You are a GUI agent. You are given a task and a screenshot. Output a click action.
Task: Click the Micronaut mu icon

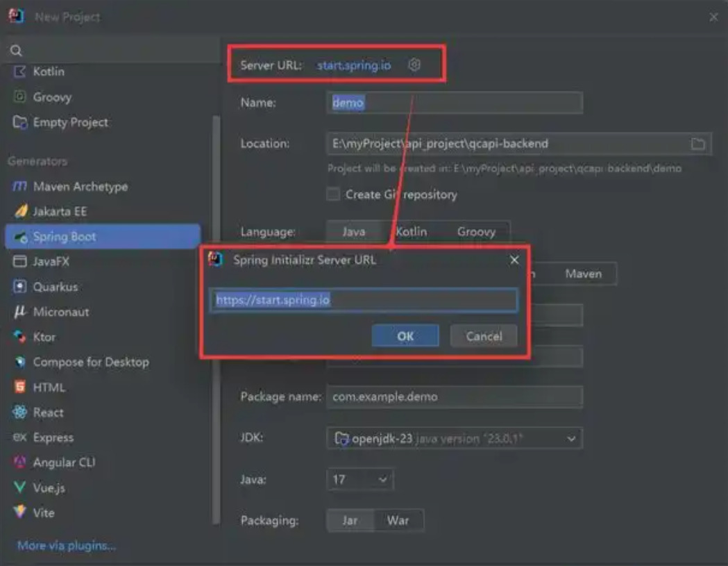(x=19, y=311)
